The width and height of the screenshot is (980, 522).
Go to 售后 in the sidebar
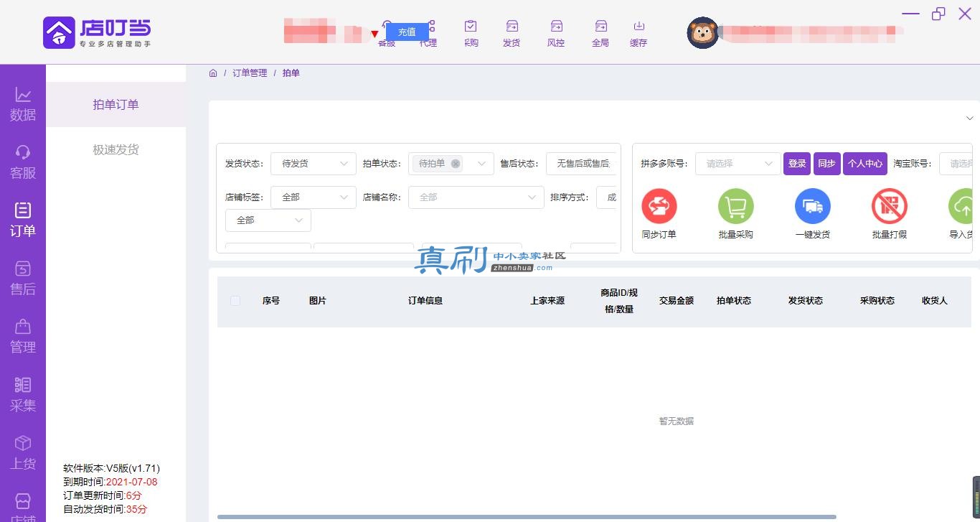click(23, 279)
